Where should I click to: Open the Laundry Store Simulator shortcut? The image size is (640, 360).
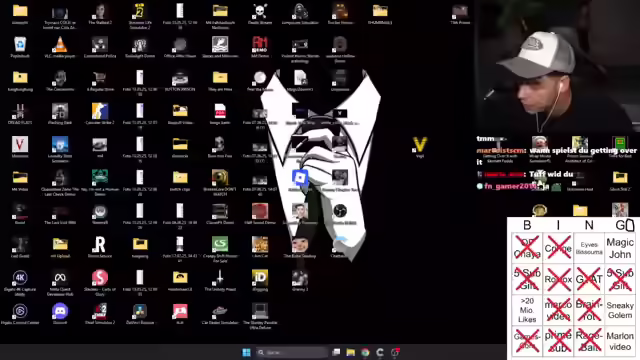(x=60, y=144)
